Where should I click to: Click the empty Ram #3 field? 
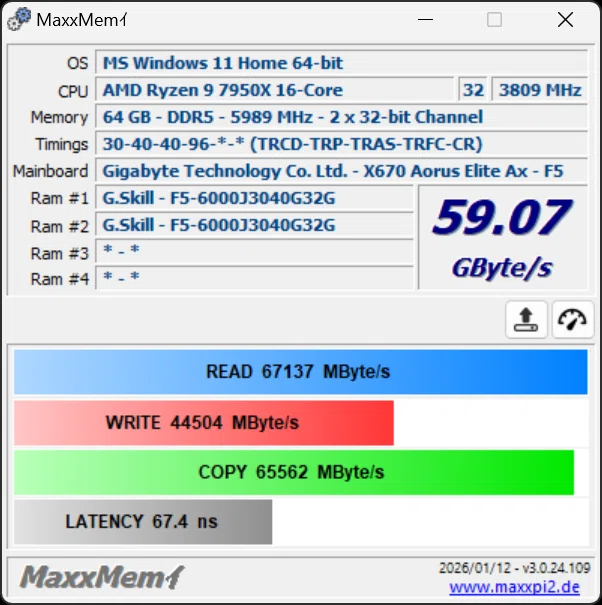[x=254, y=252]
